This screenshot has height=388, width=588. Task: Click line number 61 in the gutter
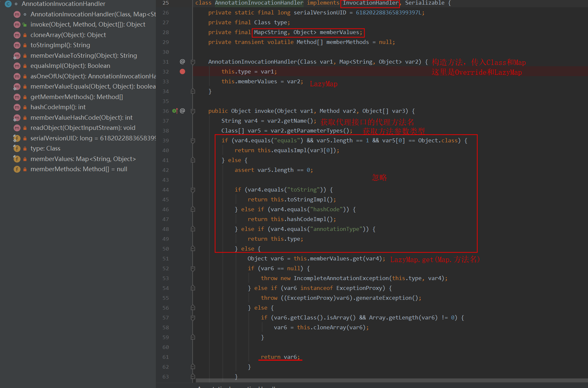pos(166,357)
